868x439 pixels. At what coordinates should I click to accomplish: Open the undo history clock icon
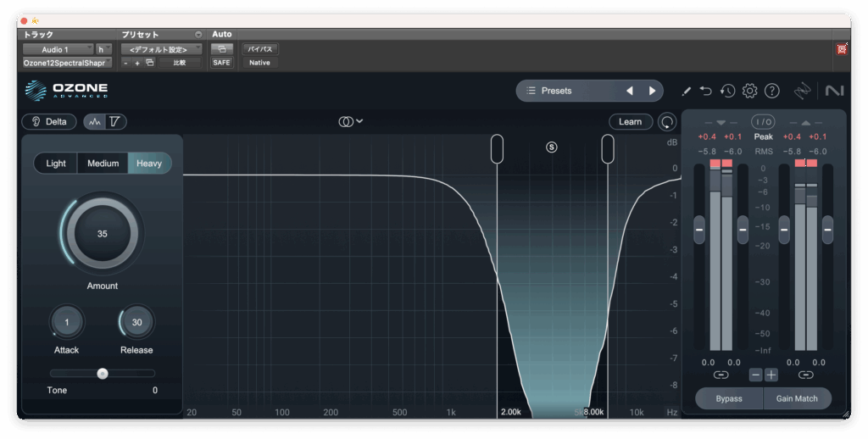click(x=727, y=91)
